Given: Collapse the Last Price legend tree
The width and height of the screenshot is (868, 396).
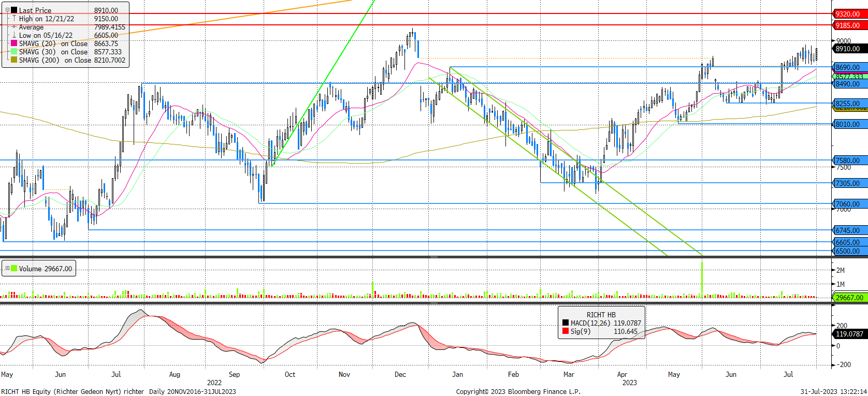Looking at the screenshot, I should coord(7,10).
